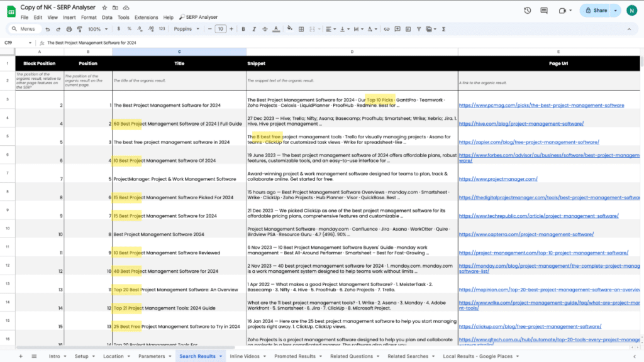Insert comment icon in toolbar
The height and width of the screenshot is (362, 644).
(x=397, y=29)
